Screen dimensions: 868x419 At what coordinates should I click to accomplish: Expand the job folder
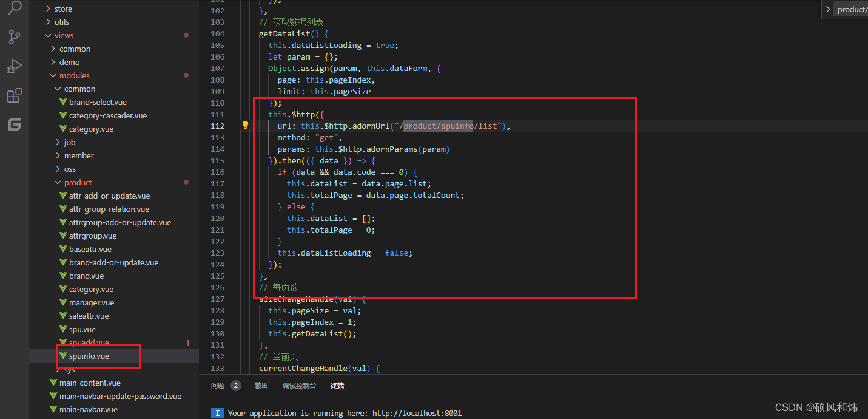(x=58, y=142)
